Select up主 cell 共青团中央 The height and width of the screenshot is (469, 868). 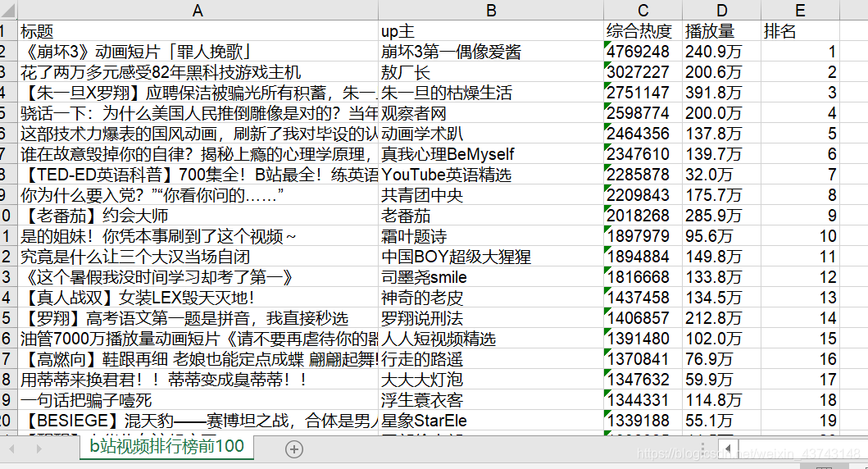491,195
